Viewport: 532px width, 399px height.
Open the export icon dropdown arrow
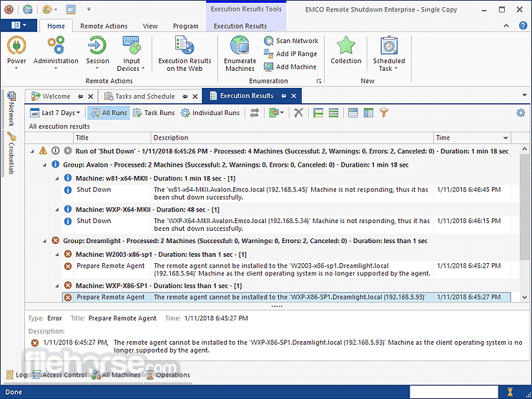point(282,113)
